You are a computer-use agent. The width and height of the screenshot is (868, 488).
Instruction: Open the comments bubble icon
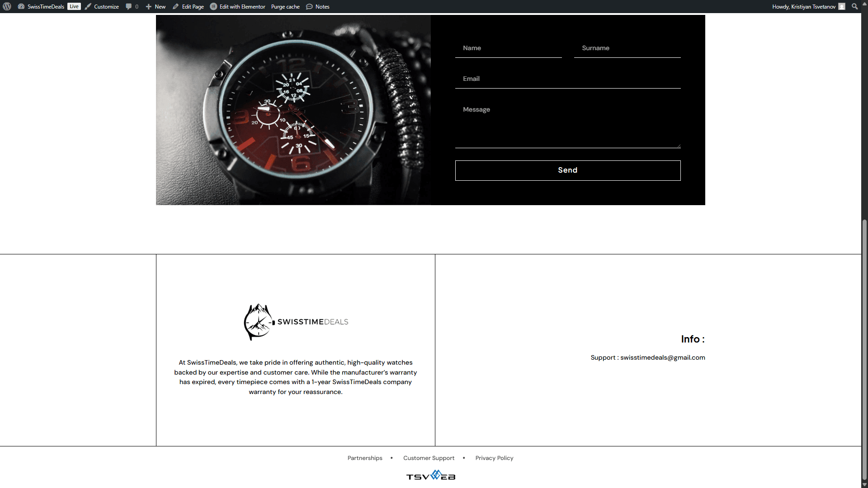coord(129,6)
